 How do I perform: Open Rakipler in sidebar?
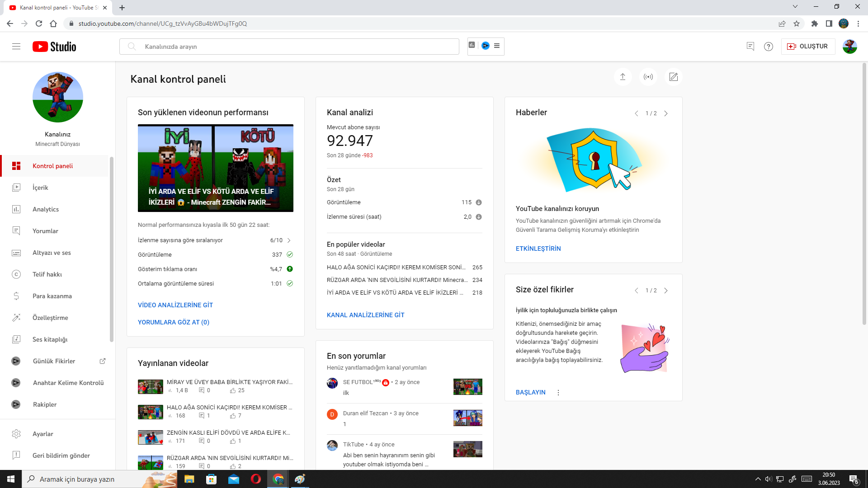coord(55,404)
